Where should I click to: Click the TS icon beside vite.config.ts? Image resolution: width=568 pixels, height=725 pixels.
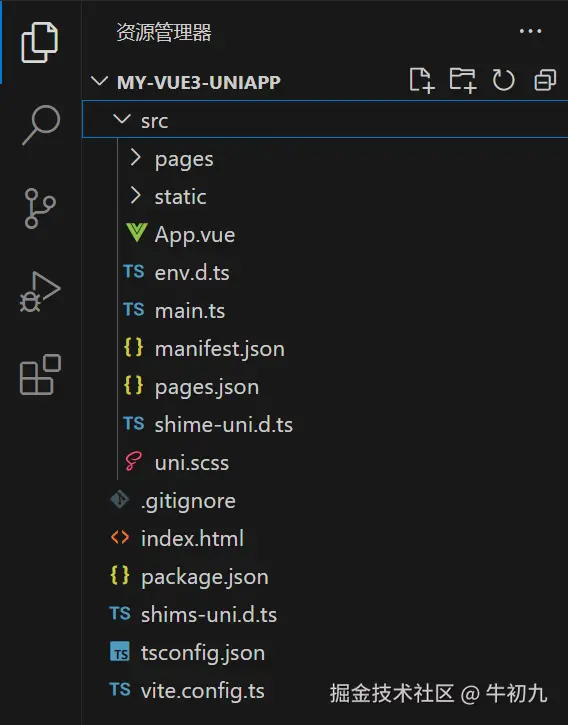coord(120,689)
